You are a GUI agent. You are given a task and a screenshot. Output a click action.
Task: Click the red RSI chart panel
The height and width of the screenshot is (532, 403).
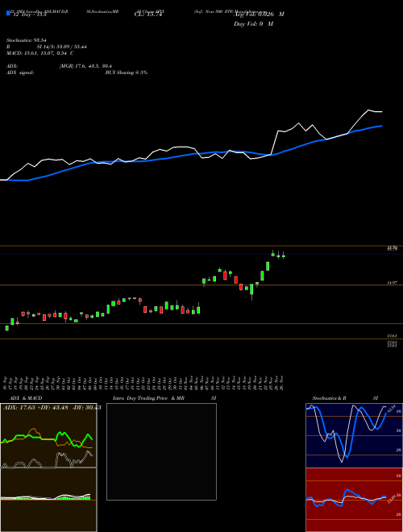pos(354,500)
